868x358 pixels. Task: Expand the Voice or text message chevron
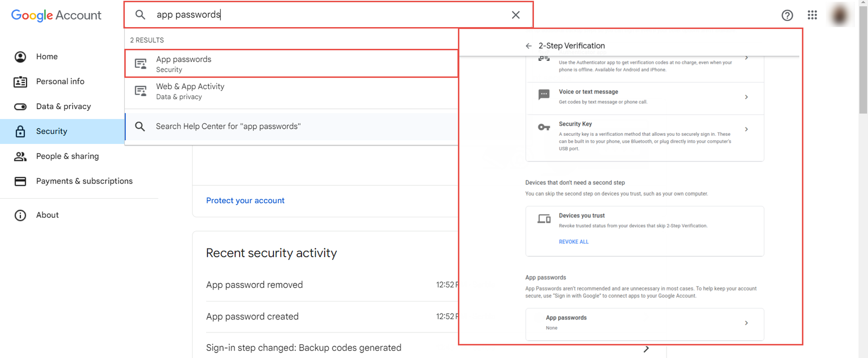click(x=746, y=97)
